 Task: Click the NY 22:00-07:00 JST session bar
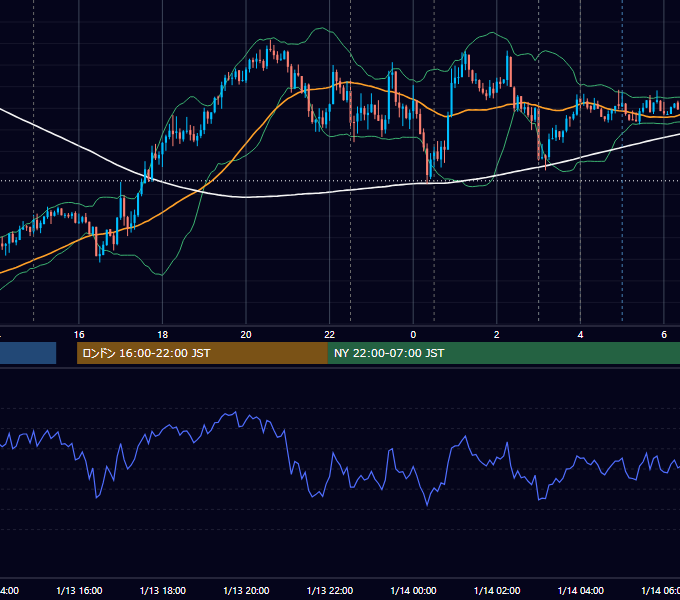coord(504,353)
